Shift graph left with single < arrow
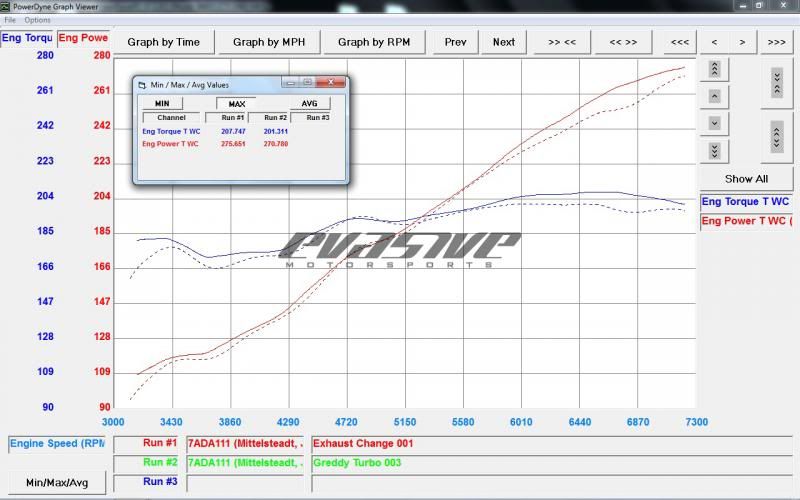 [x=714, y=42]
